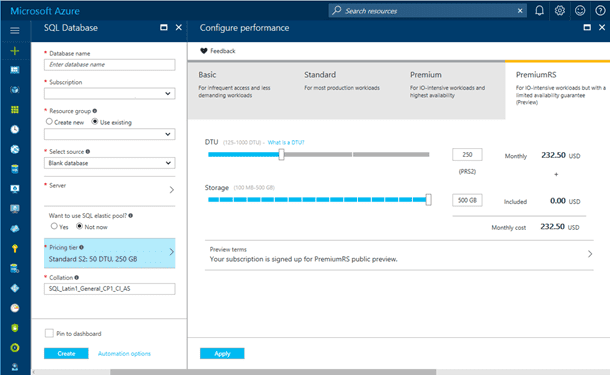This screenshot has height=375, width=610.
Task: Open the Subscription dropdown
Action: 109,93
